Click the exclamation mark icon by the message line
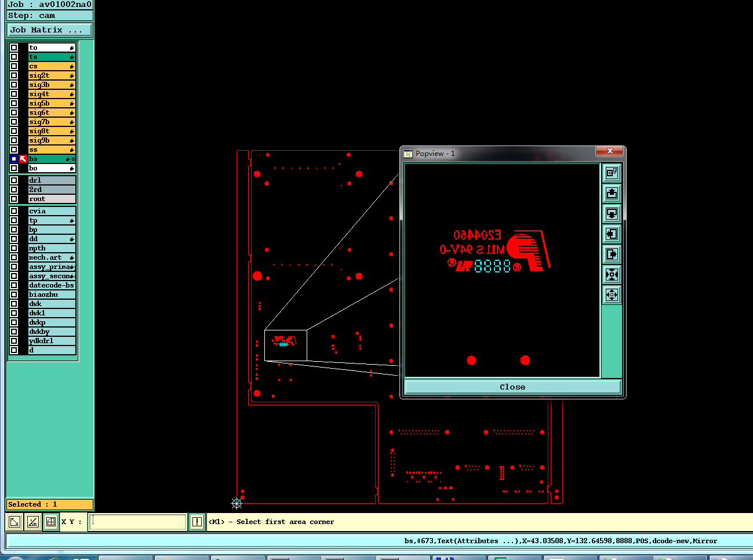The height and width of the screenshot is (560, 753). pyautogui.click(x=197, y=522)
